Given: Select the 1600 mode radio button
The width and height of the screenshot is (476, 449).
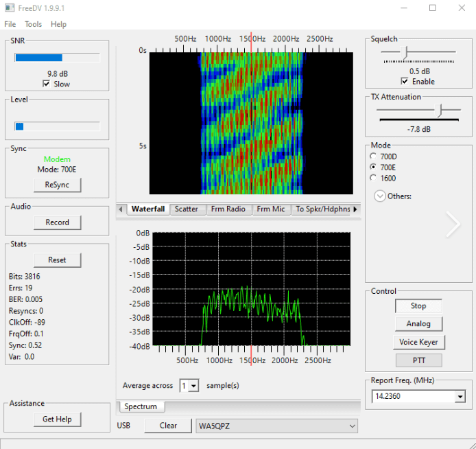Looking at the screenshot, I should coord(373,178).
